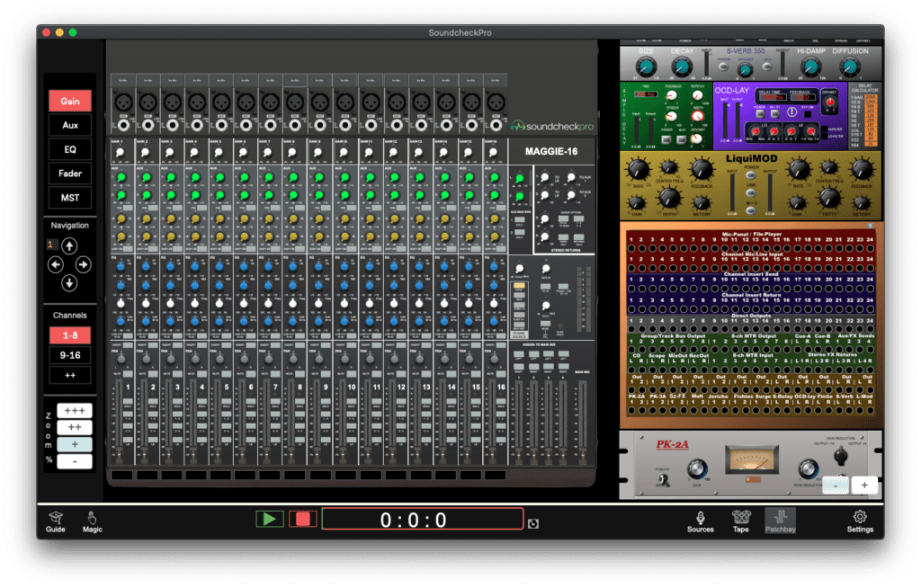Jump to the Gain section

(70, 101)
